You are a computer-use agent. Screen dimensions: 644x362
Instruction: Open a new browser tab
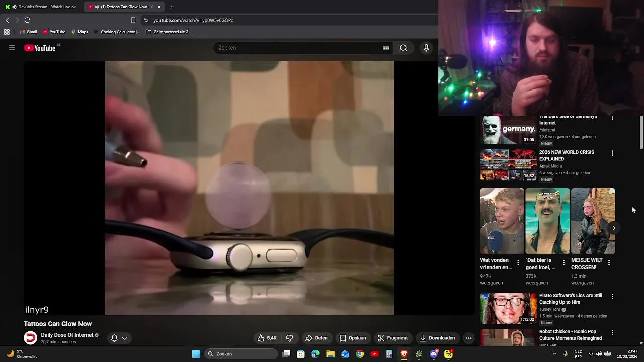coord(172,7)
